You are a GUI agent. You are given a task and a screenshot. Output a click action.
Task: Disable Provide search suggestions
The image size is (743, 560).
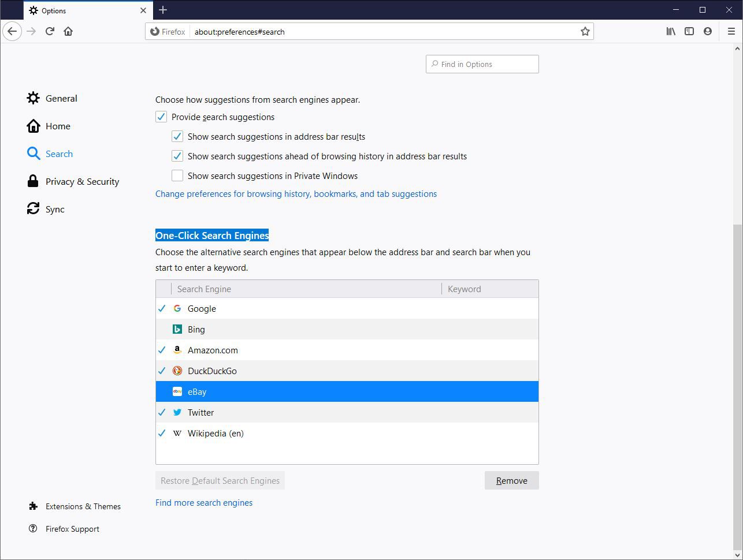tap(161, 117)
